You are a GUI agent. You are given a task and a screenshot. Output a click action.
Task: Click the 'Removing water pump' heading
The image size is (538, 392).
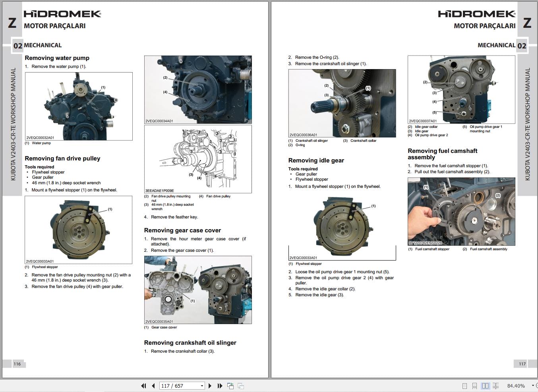[57, 58]
